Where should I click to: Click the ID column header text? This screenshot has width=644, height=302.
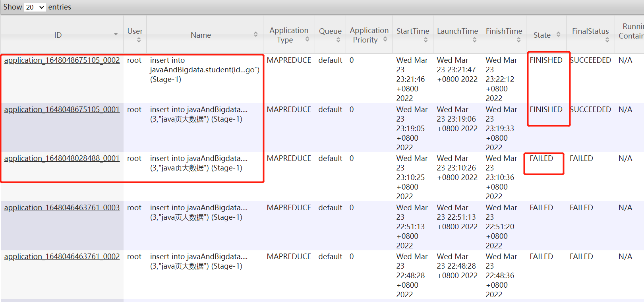coord(58,35)
